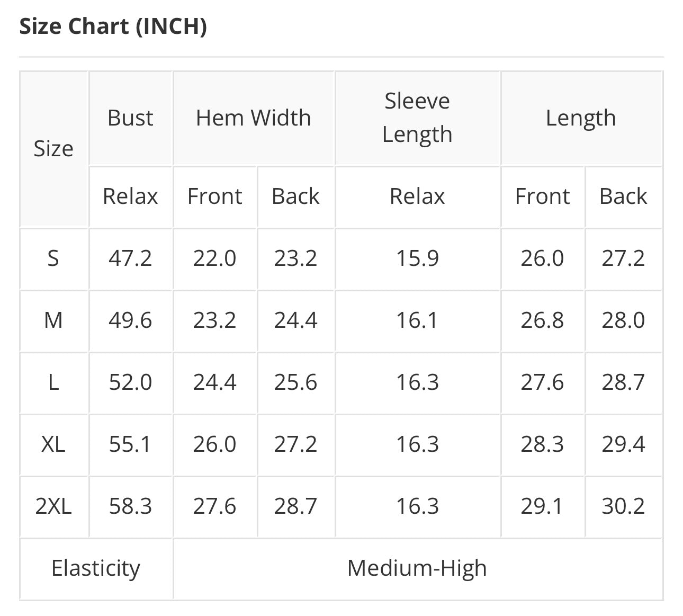Click the Hem Width column header
Screen dimensions: 683x616
[x=254, y=118]
